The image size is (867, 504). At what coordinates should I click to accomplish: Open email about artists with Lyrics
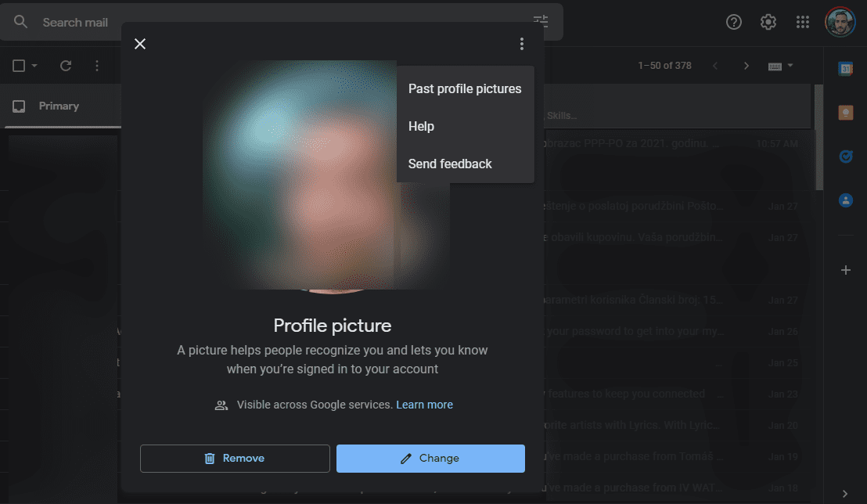click(x=678, y=426)
